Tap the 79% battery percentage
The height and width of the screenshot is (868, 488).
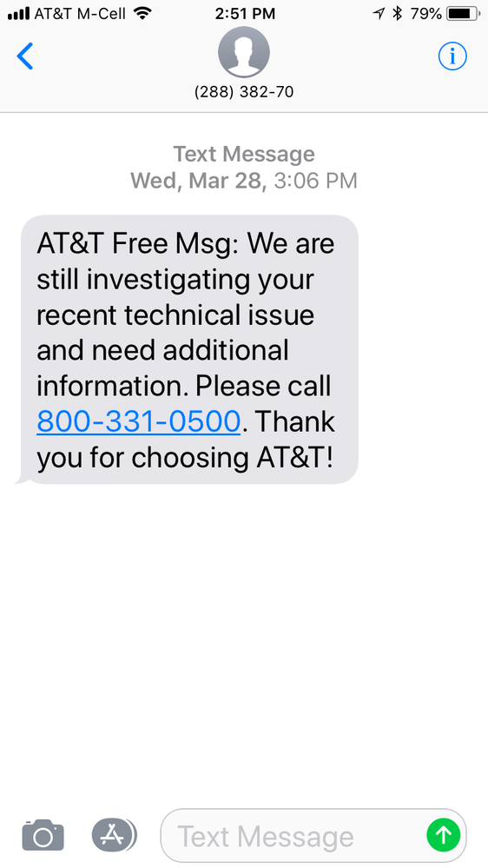(x=426, y=13)
